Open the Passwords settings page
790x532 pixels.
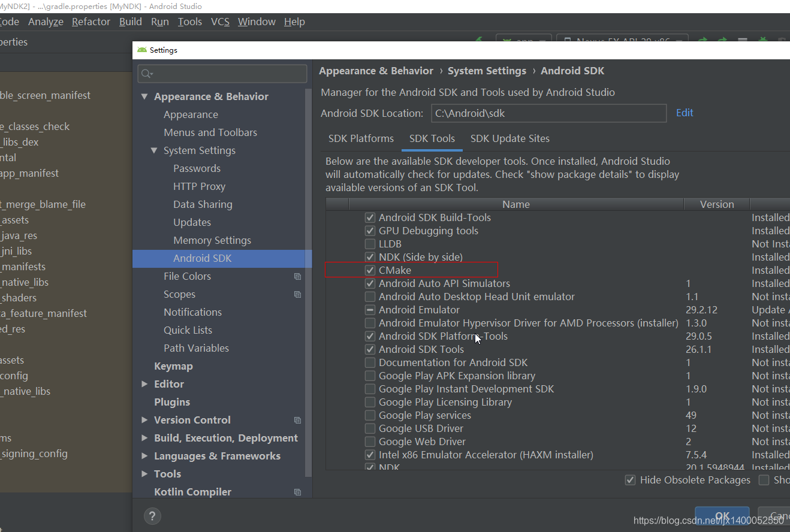coord(197,168)
